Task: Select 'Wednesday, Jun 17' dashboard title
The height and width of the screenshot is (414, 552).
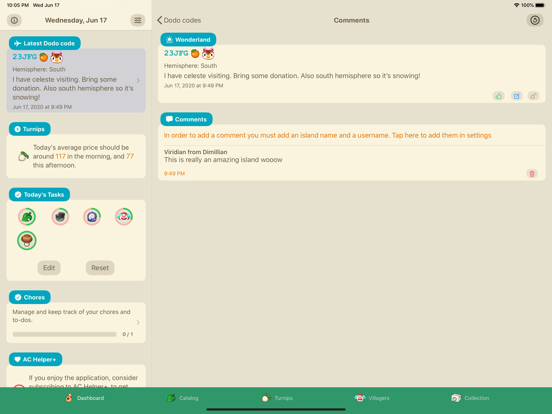Action: [x=76, y=20]
